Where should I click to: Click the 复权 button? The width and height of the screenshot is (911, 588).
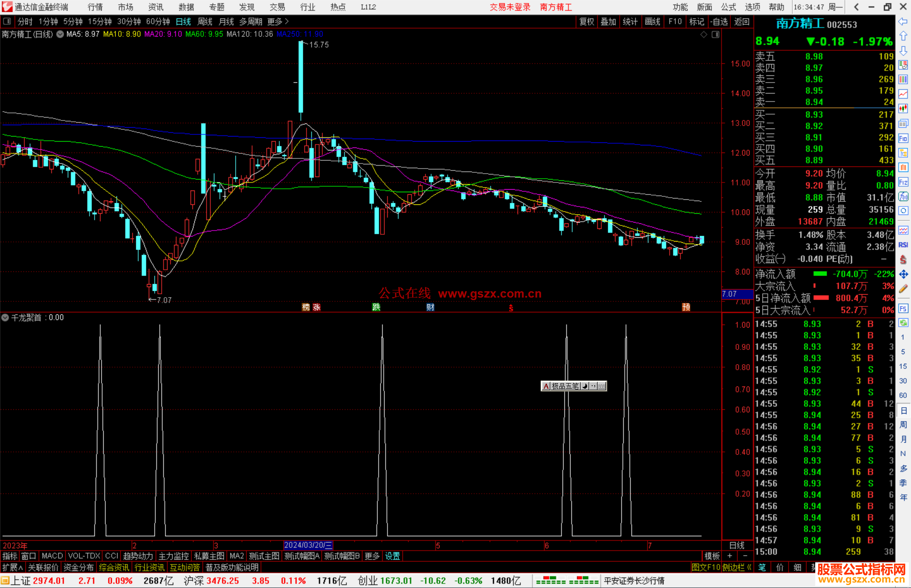[587, 21]
